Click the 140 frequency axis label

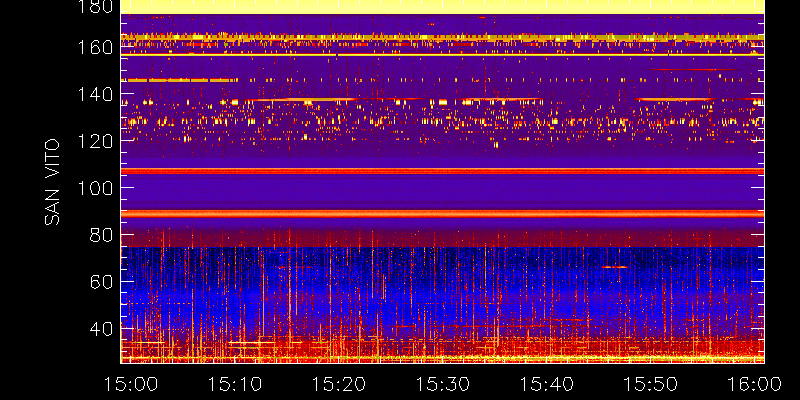(x=95, y=94)
